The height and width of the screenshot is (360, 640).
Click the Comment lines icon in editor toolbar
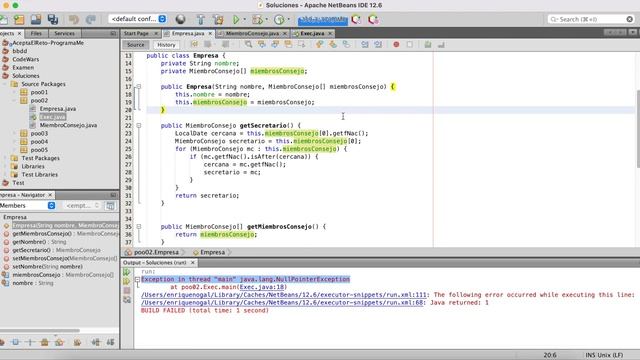pos(428,44)
